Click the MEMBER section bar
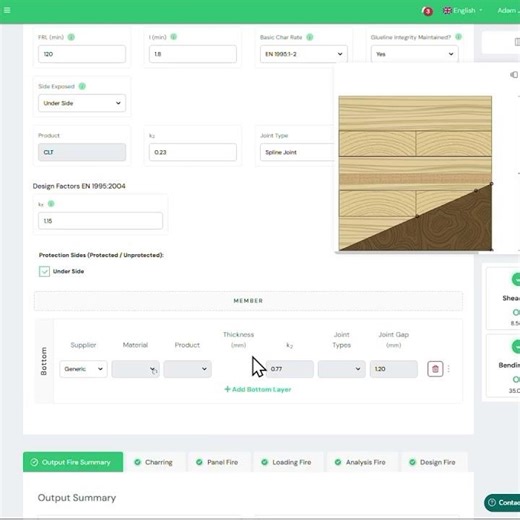Screen dimensions: 520x520 (248, 301)
